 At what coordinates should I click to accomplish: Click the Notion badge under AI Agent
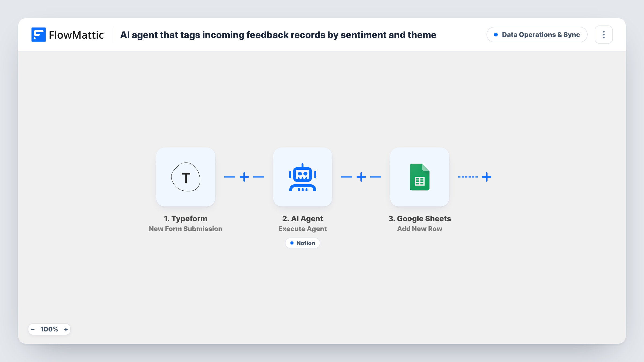pyautogui.click(x=303, y=243)
